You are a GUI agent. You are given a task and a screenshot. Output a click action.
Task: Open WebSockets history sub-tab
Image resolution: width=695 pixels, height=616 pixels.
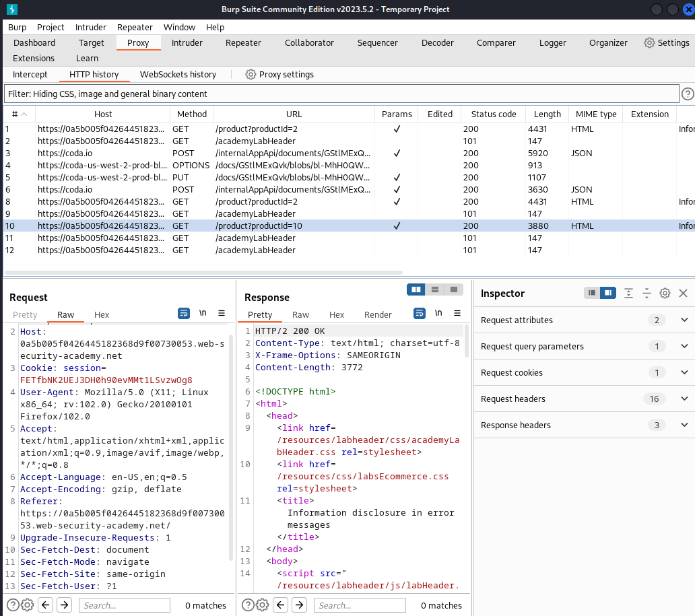178,75
